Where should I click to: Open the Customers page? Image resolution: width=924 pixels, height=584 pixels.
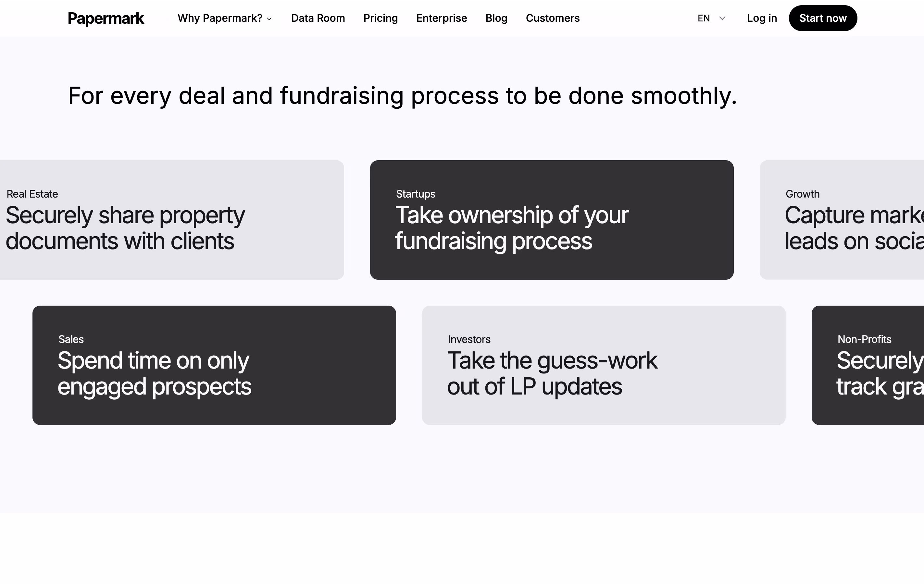click(x=552, y=18)
